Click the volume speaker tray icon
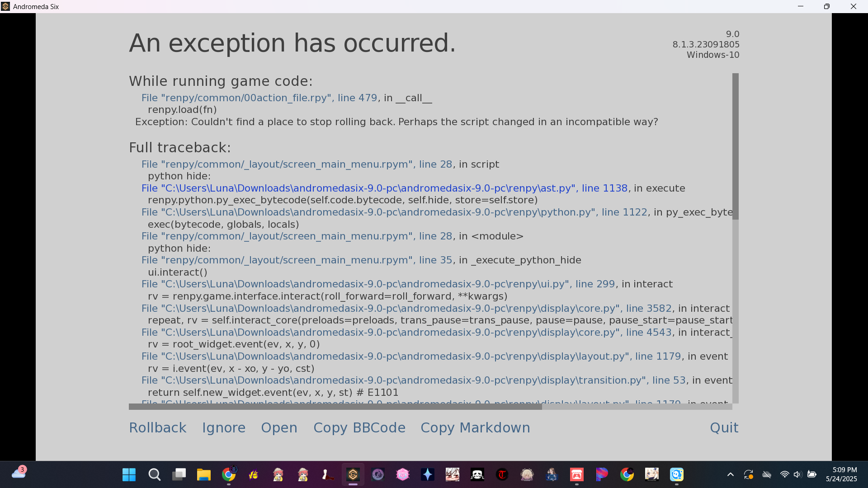Viewport: 868px width, 488px height. tap(797, 474)
